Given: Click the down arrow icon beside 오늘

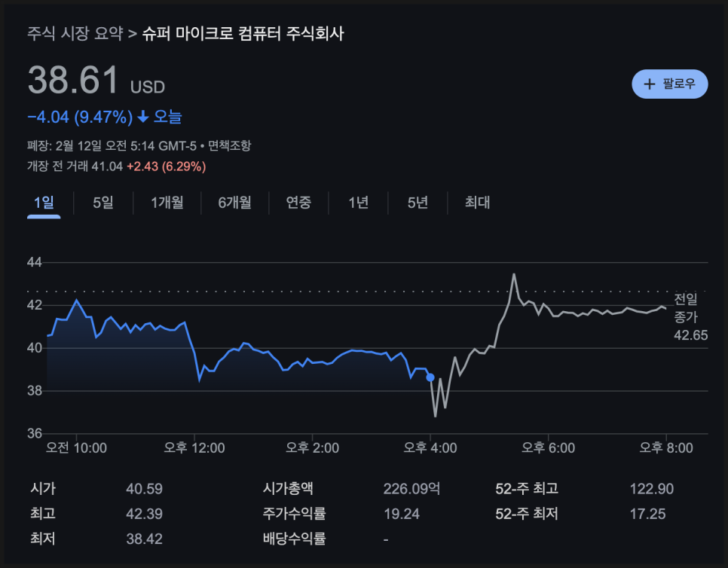Looking at the screenshot, I should 143,117.
